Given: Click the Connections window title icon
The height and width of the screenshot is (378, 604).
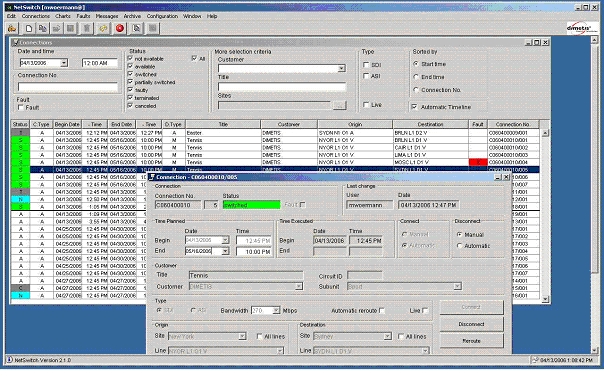Looking at the screenshot, I should pos(16,42).
